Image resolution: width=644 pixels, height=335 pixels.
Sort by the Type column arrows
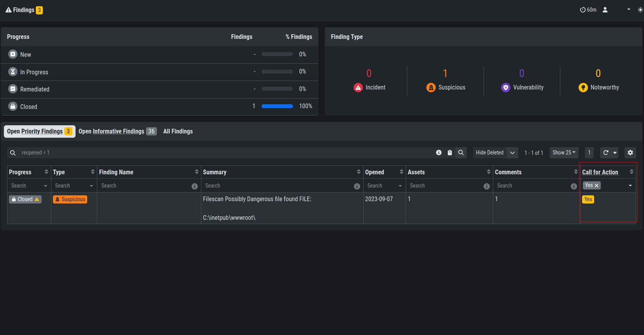pyautogui.click(x=93, y=172)
